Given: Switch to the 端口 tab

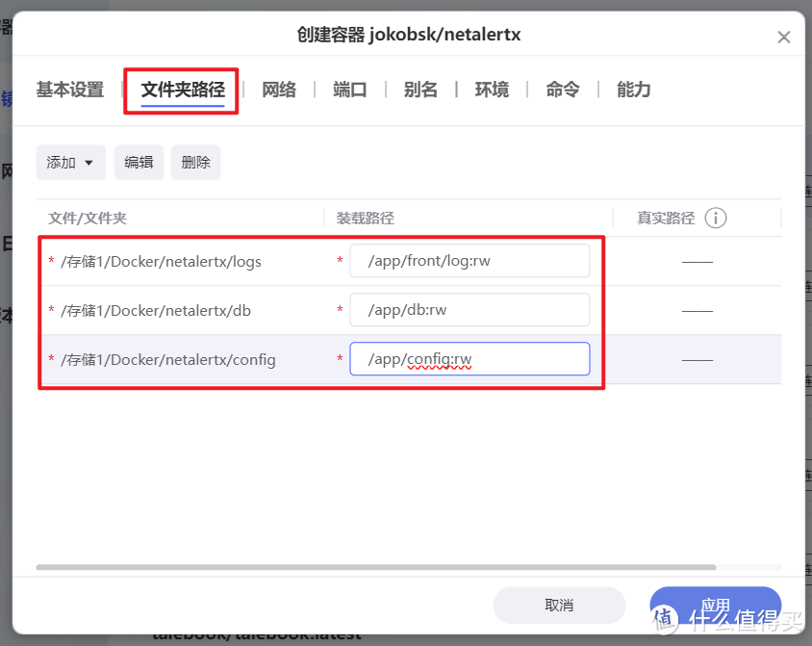Looking at the screenshot, I should click(x=349, y=90).
